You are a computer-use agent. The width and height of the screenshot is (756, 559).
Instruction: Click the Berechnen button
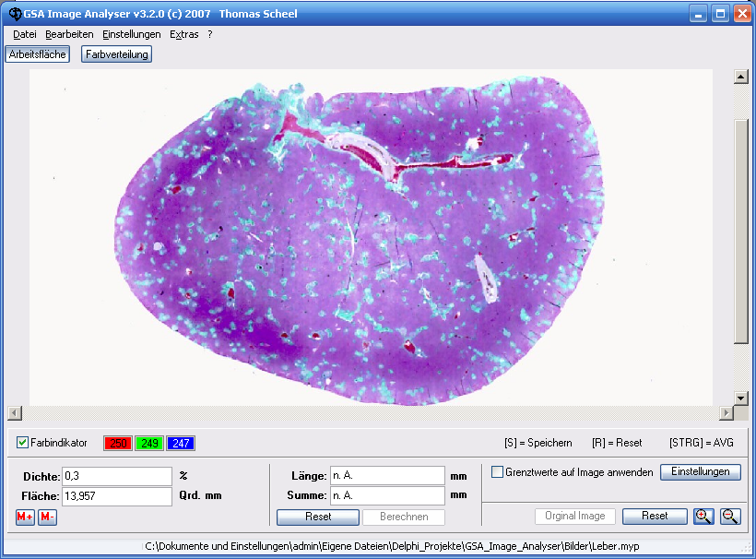(x=404, y=517)
